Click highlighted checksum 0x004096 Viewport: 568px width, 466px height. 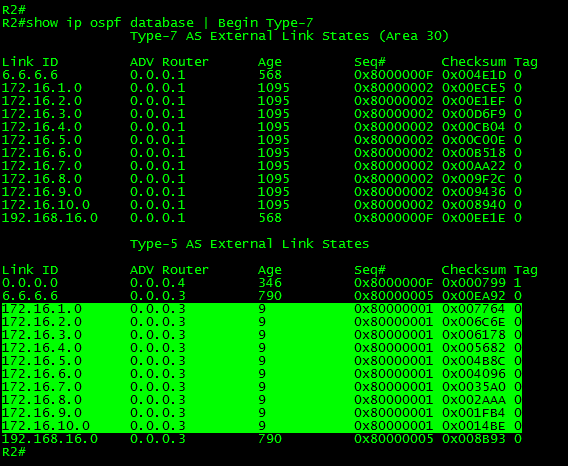coord(473,374)
